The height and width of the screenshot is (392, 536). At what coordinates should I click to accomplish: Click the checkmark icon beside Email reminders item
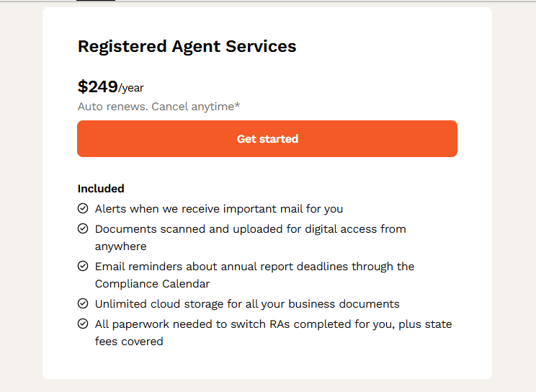pyautogui.click(x=83, y=266)
